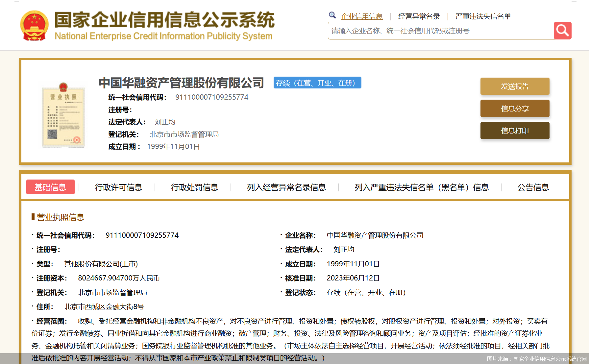Click the national emblem logo
Screen dimensions: 589x364
(35, 25)
